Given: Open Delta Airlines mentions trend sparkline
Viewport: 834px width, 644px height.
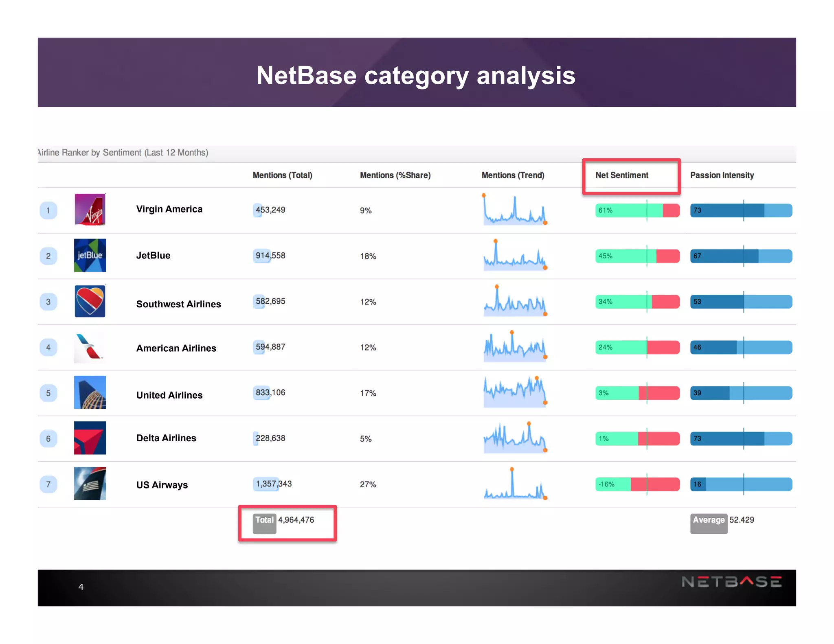Looking at the screenshot, I should (515, 438).
